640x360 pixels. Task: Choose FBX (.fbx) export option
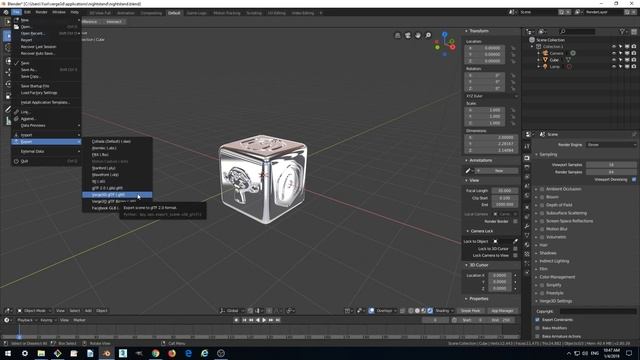tap(117, 155)
